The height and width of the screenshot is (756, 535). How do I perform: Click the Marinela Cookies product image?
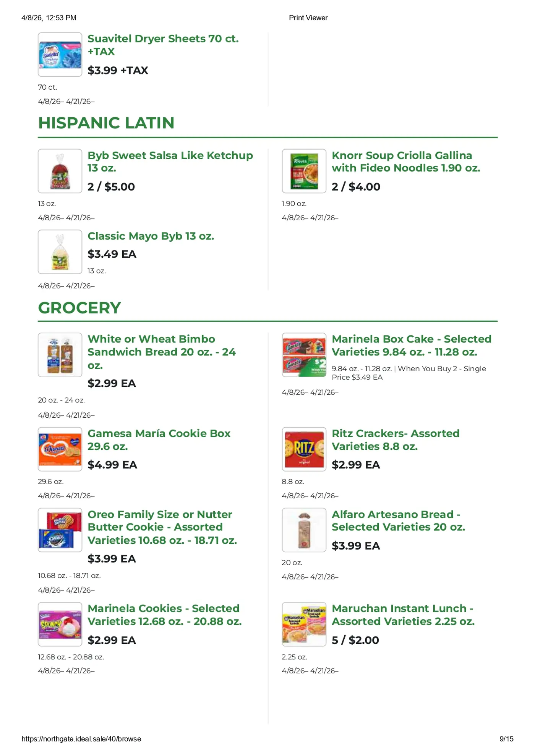[60, 624]
